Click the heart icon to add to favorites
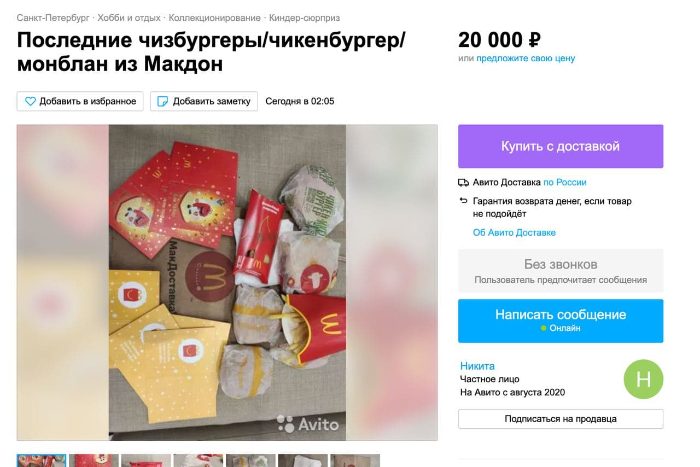The height and width of the screenshot is (467, 700). coord(30,101)
